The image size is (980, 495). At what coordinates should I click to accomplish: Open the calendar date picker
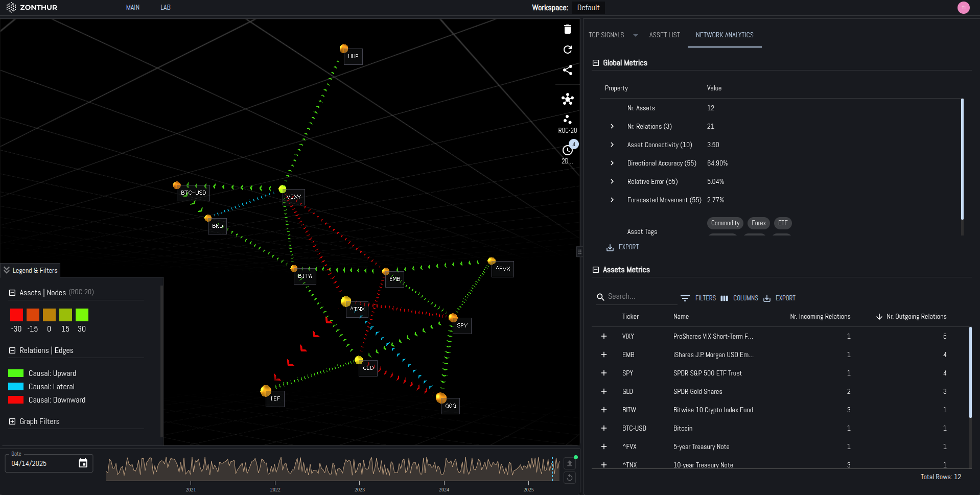click(83, 463)
